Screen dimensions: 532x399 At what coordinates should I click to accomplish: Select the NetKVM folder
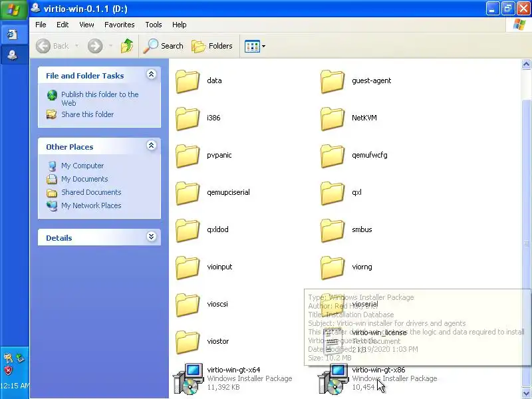click(x=348, y=118)
